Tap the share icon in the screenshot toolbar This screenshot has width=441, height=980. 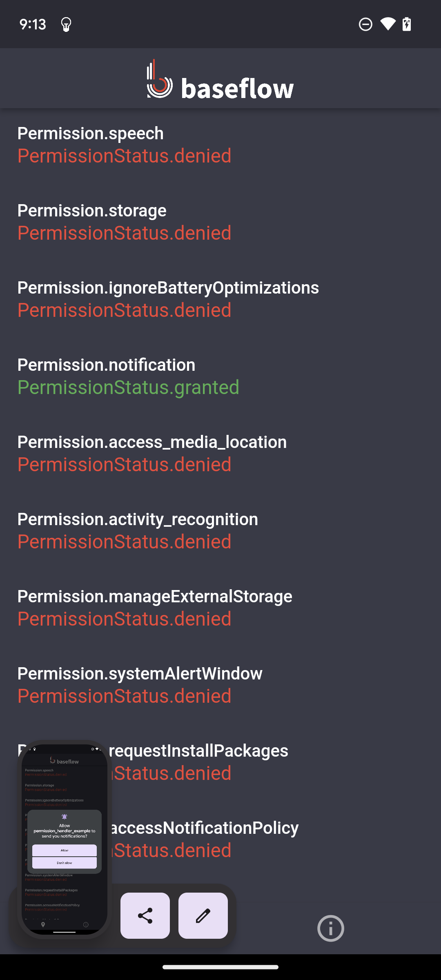click(x=145, y=915)
